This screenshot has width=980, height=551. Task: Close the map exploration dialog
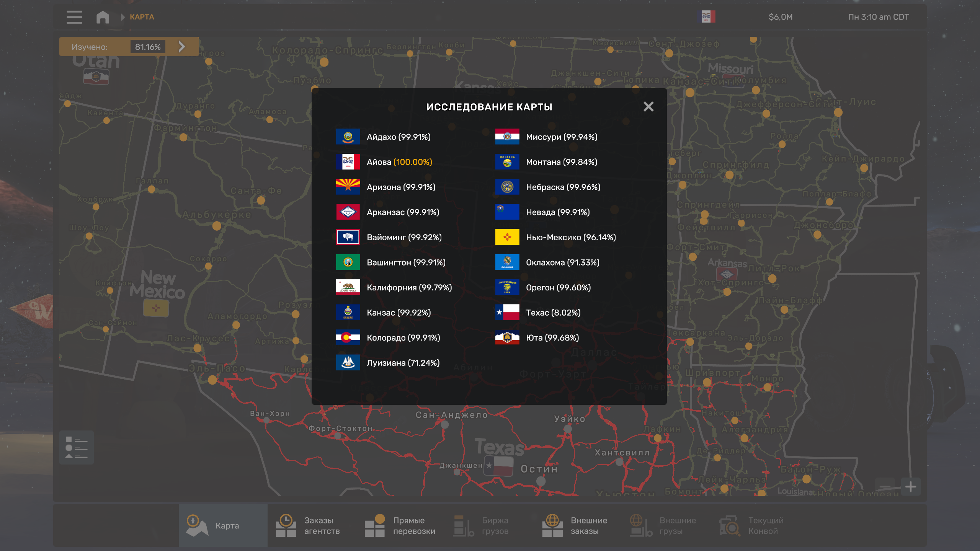(648, 106)
